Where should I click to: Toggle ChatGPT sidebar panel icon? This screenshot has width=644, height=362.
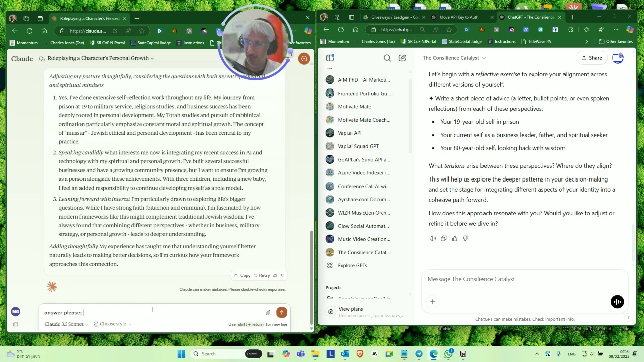pyautogui.click(x=330, y=58)
